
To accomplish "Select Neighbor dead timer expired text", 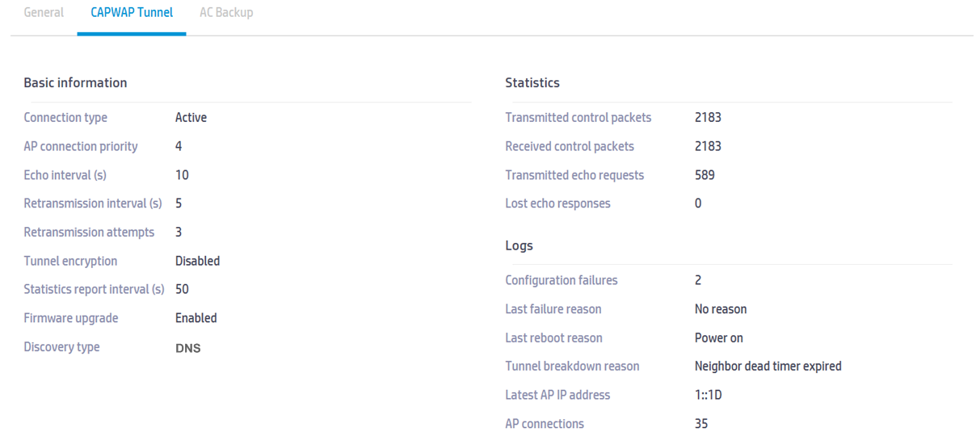I will coord(768,367).
